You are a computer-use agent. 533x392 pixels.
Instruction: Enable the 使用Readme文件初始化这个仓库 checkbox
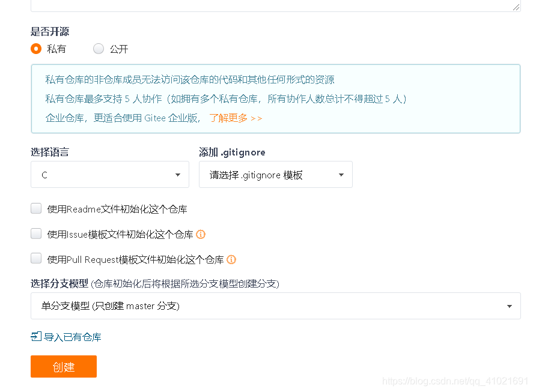coord(35,208)
